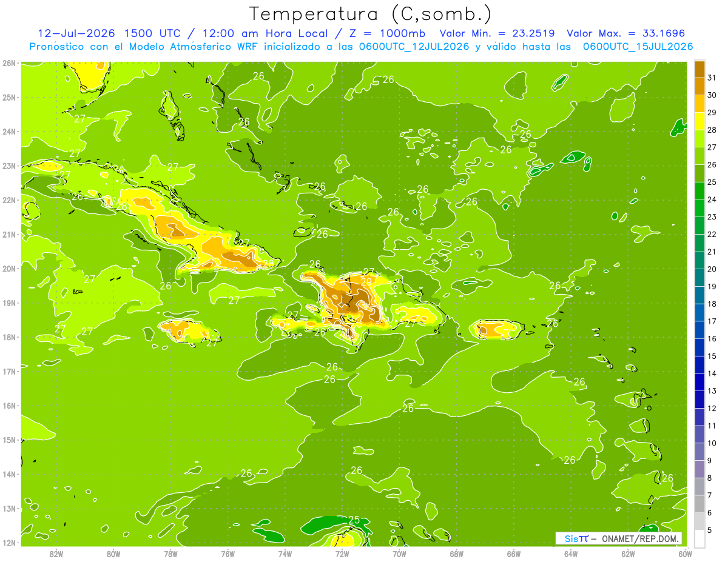Pick the swatch between legend 25 and 26

(699, 173)
